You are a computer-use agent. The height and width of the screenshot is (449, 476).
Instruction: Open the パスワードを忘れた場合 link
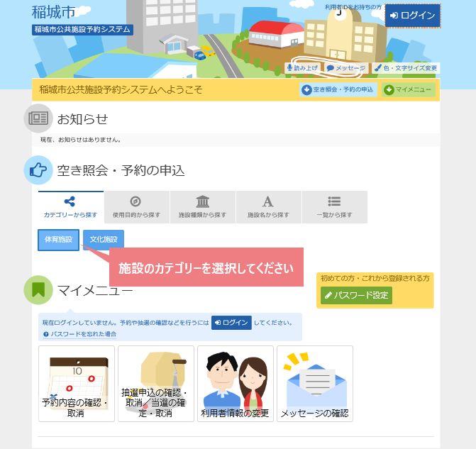click(80, 334)
